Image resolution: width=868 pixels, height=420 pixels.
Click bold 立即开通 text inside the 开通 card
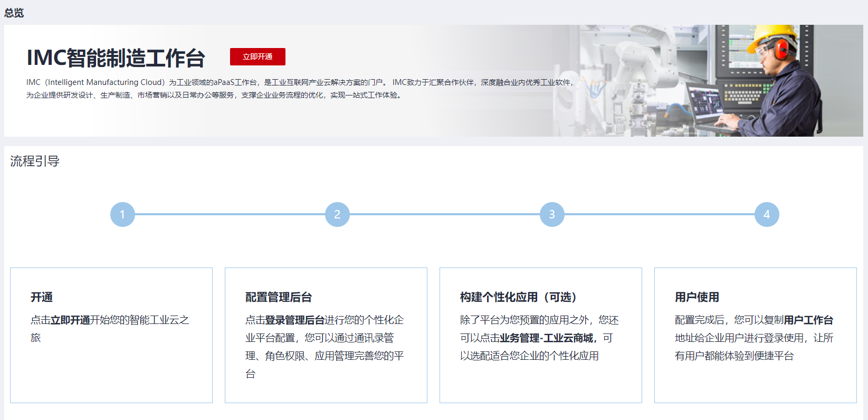(x=70, y=320)
